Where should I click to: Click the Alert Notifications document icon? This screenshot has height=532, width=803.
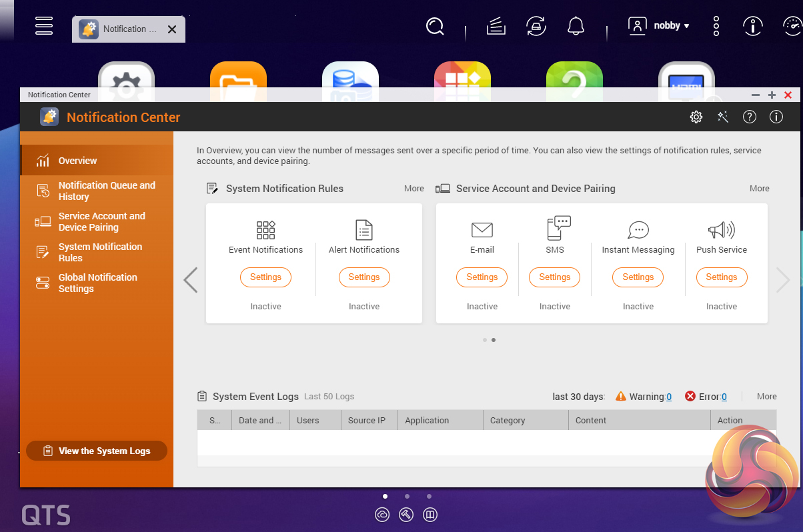tap(364, 230)
